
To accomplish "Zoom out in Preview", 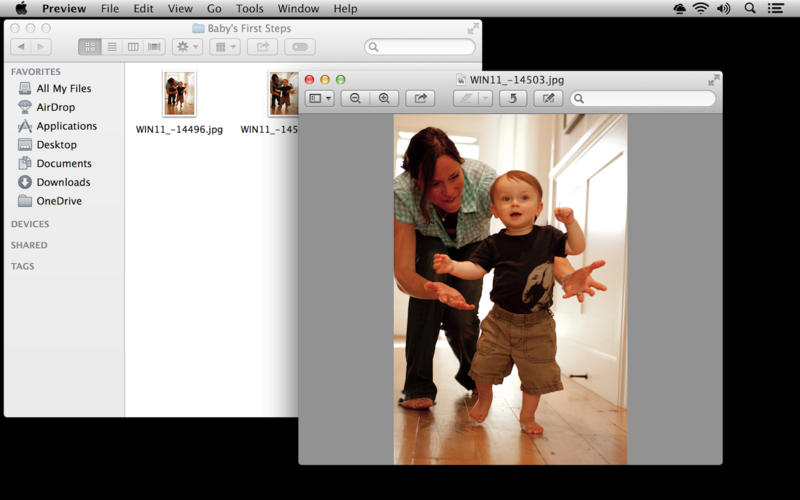I will [355, 98].
